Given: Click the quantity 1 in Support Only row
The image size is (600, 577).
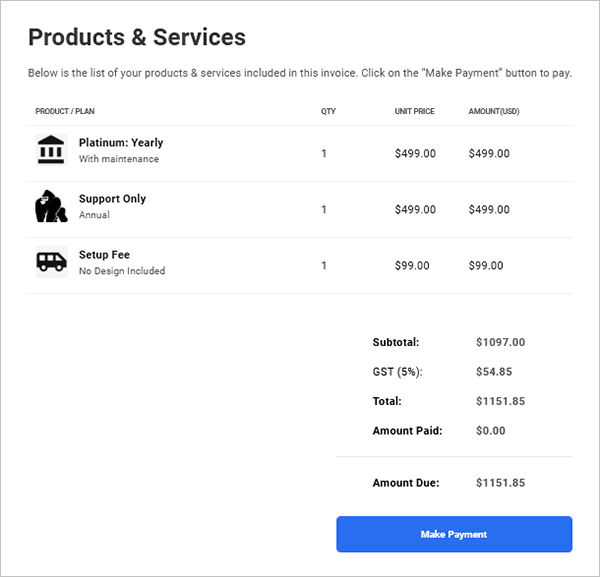Looking at the screenshot, I should pos(324,209).
